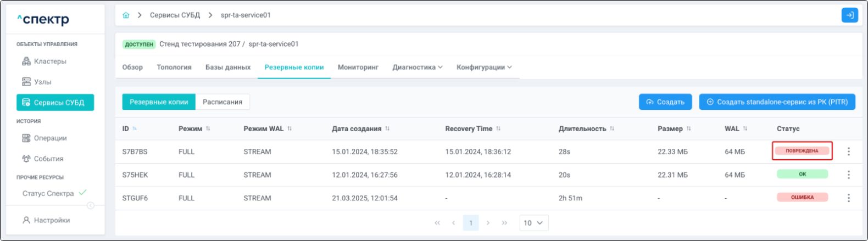Open the Мониторинг tab
Viewport: 868px width, 241px height.
coord(358,67)
